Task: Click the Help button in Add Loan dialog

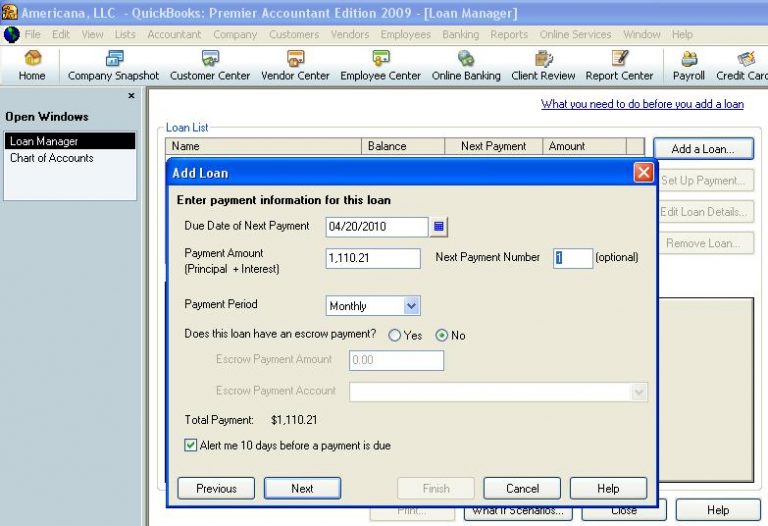Action: click(x=608, y=488)
